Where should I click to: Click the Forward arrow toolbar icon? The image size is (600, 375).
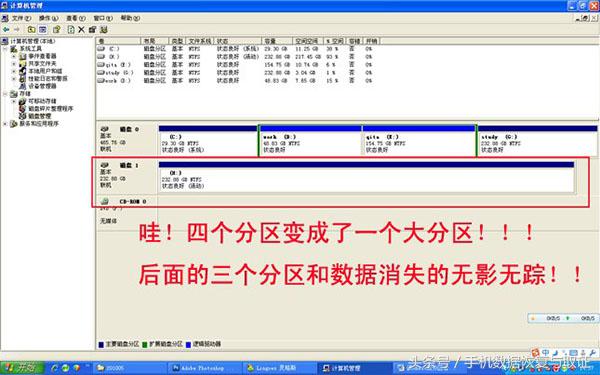(16, 29)
